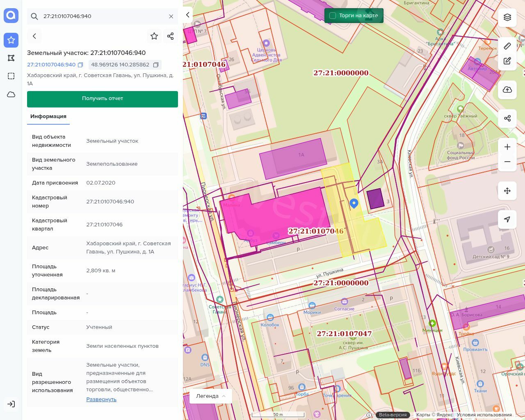The height and width of the screenshot is (420, 525).
Task: Enable the Торги на карте checkbox
Action: [333, 16]
